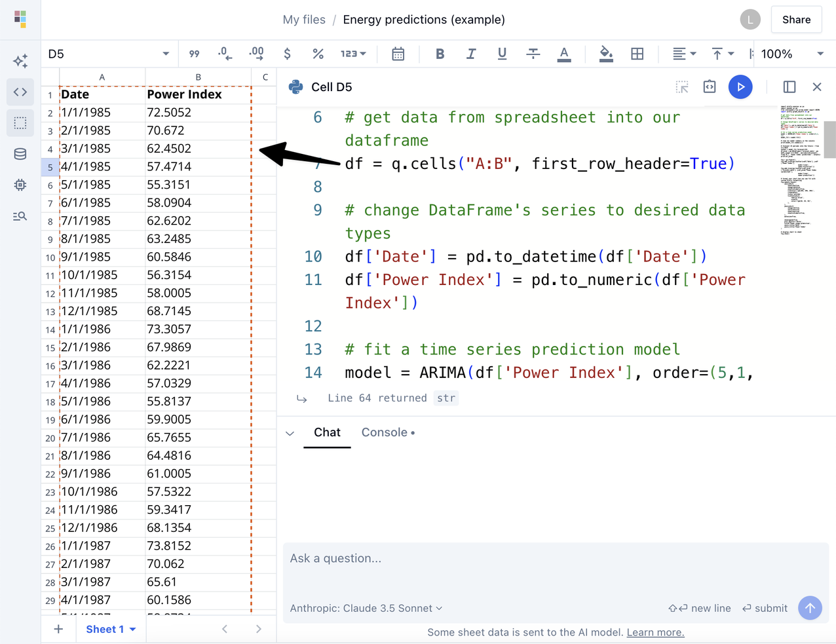Image resolution: width=836 pixels, height=644 pixels.
Task: Toggle the editor panel layout icon
Action: pyautogui.click(x=789, y=86)
